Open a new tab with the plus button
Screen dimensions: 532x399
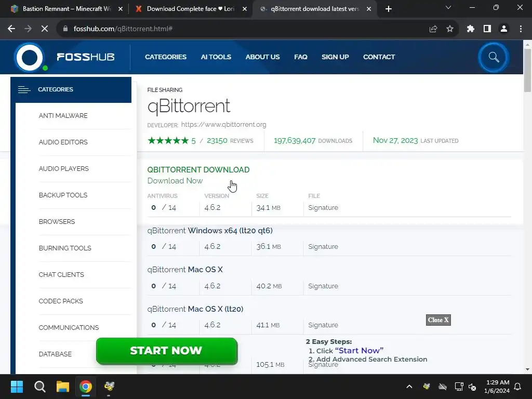coord(389,9)
